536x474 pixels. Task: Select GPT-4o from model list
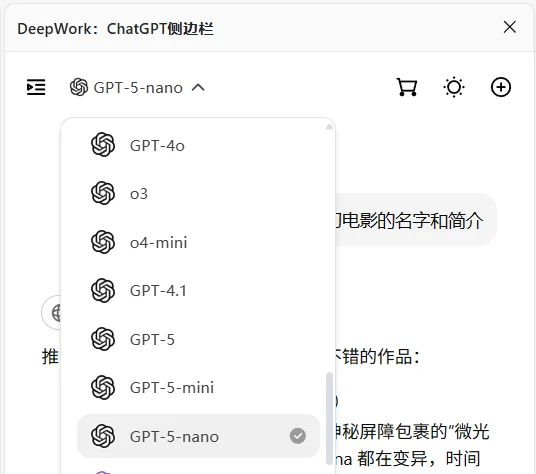tap(198, 145)
